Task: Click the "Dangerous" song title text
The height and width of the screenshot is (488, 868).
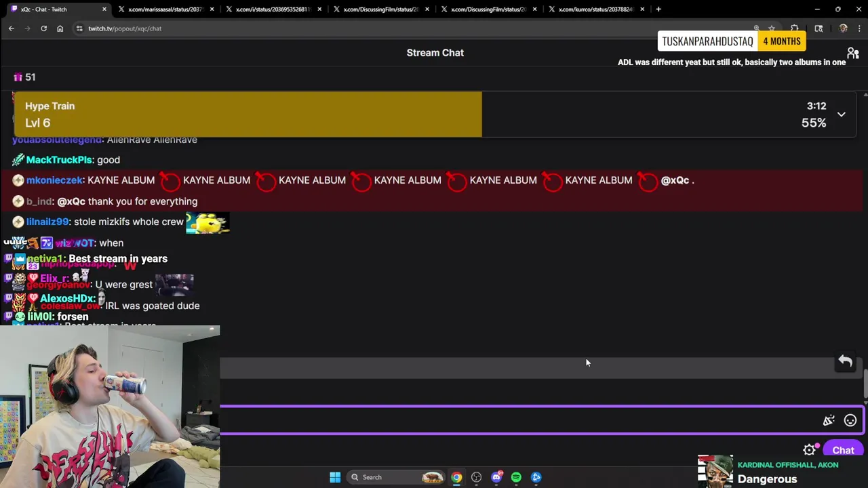Action: pos(767,479)
